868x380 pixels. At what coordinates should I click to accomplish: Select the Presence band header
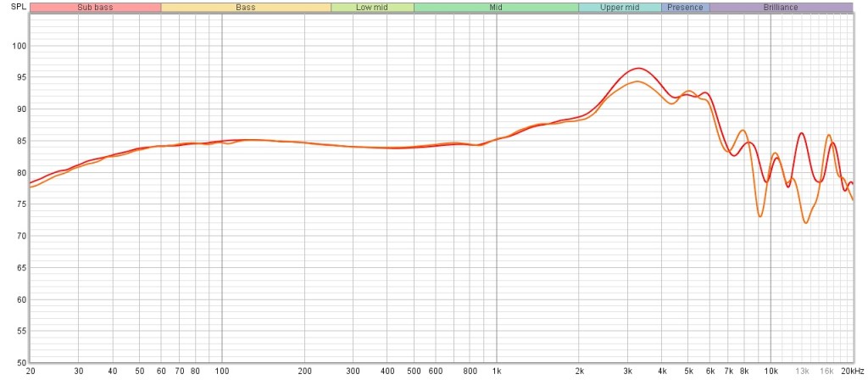(x=685, y=8)
